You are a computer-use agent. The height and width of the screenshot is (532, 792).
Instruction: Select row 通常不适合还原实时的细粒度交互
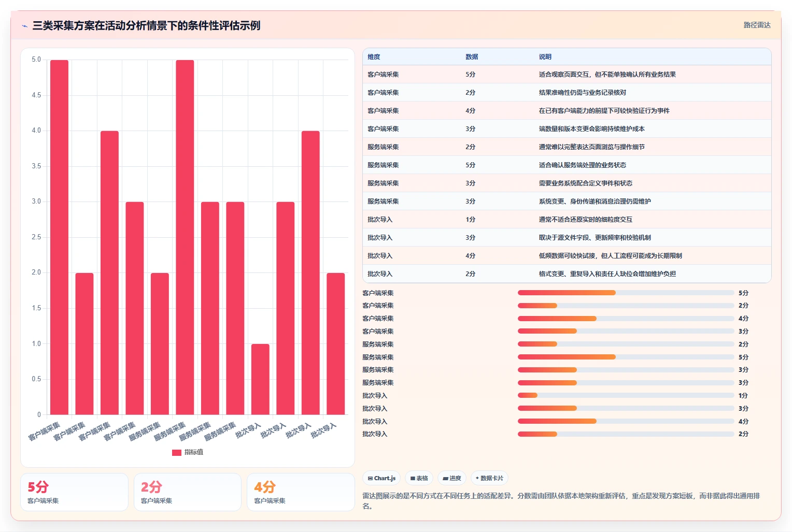[567, 219]
